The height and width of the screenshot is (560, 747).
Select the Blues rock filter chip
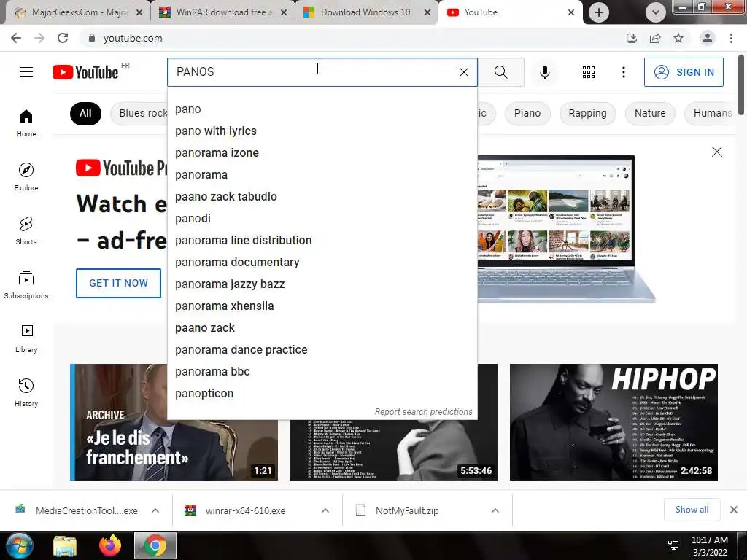[141, 113]
